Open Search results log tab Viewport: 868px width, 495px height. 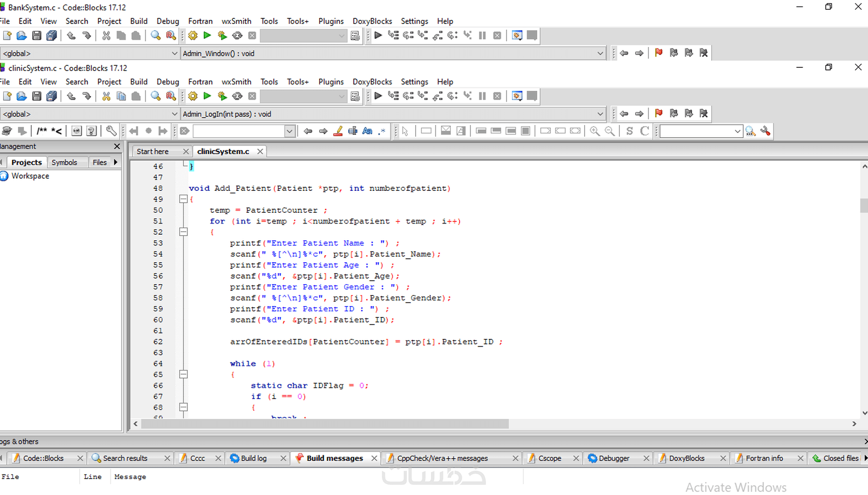[x=125, y=458]
